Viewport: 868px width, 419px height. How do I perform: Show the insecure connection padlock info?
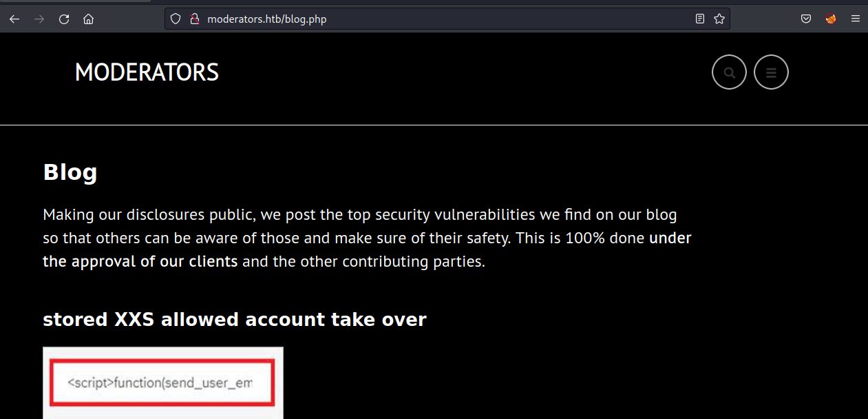click(193, 19)
